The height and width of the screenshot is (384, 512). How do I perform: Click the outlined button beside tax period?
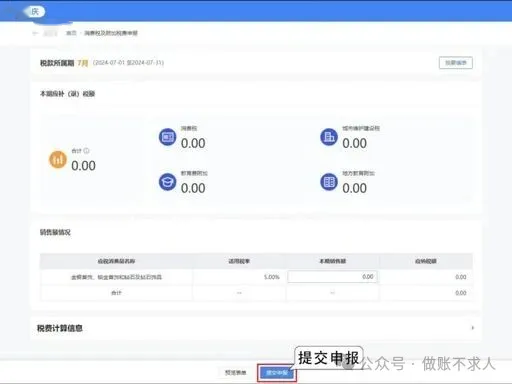456,63
